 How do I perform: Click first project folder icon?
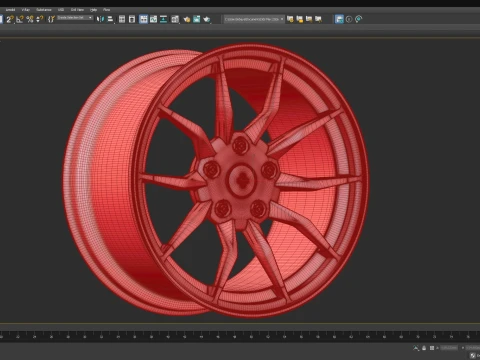click(290, 19)
